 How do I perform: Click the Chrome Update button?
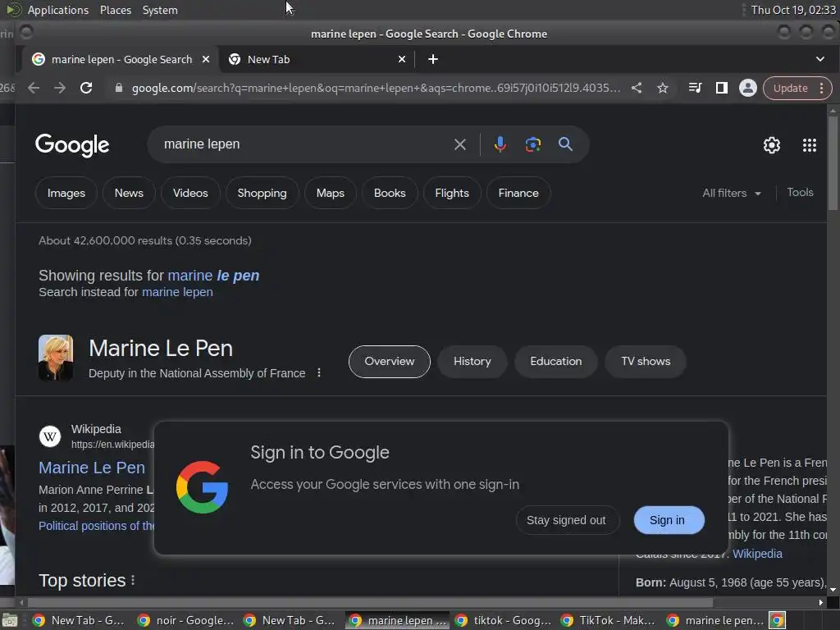coord(790,88)
